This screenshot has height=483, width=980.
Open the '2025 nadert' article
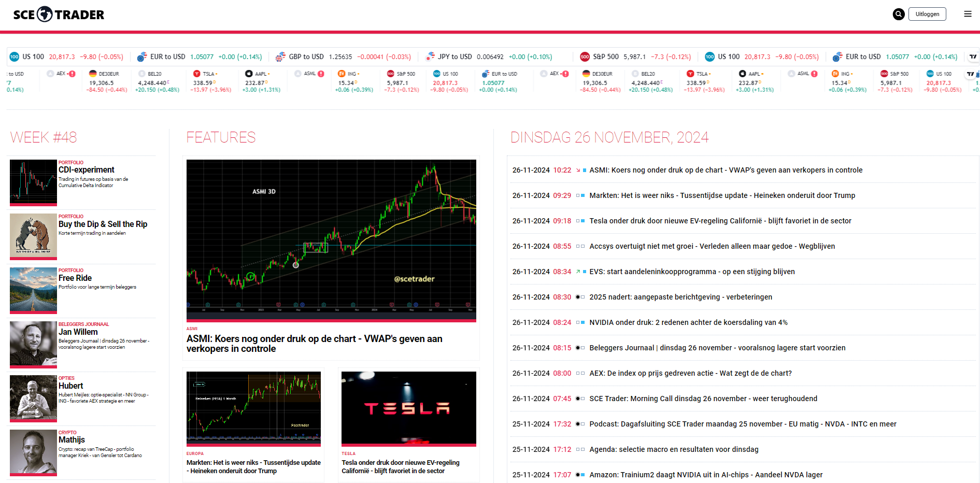point(680,297)
